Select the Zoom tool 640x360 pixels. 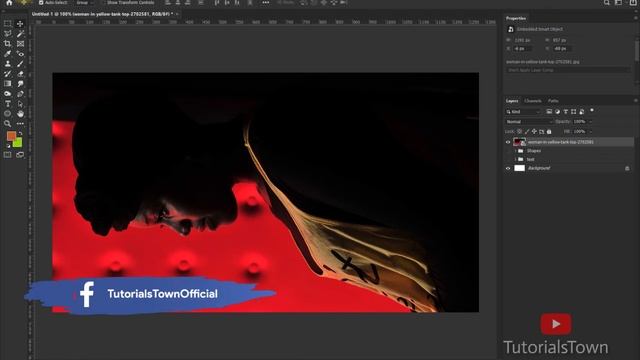click(x=7, y=123)
